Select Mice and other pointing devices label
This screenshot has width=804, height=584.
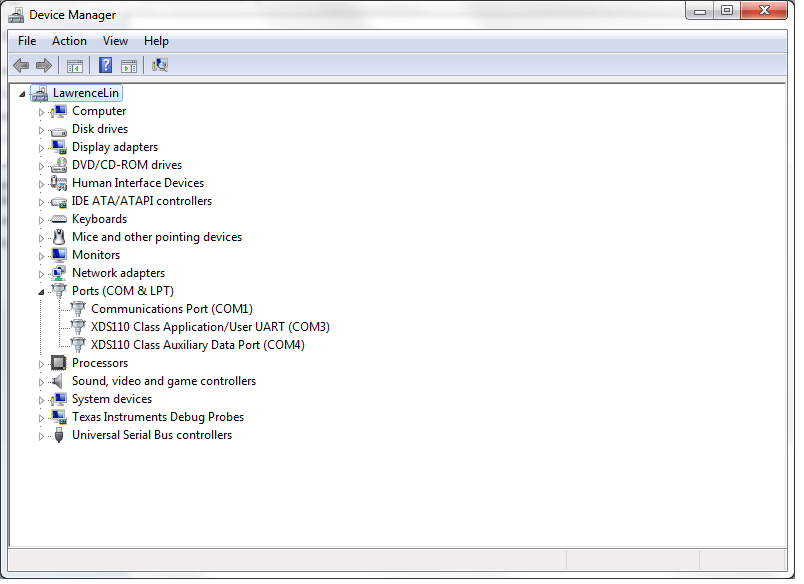click(x=157, y=237)
